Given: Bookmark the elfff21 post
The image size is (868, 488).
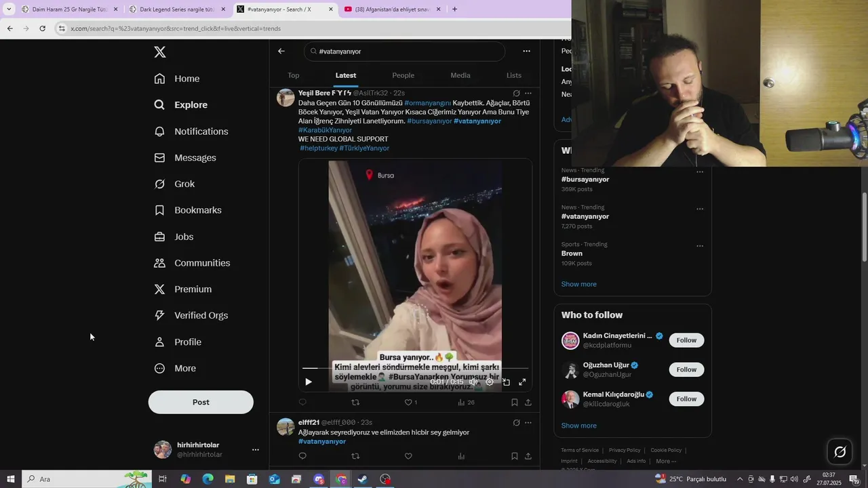Looking at the screenshot, I should coord(514,456).
